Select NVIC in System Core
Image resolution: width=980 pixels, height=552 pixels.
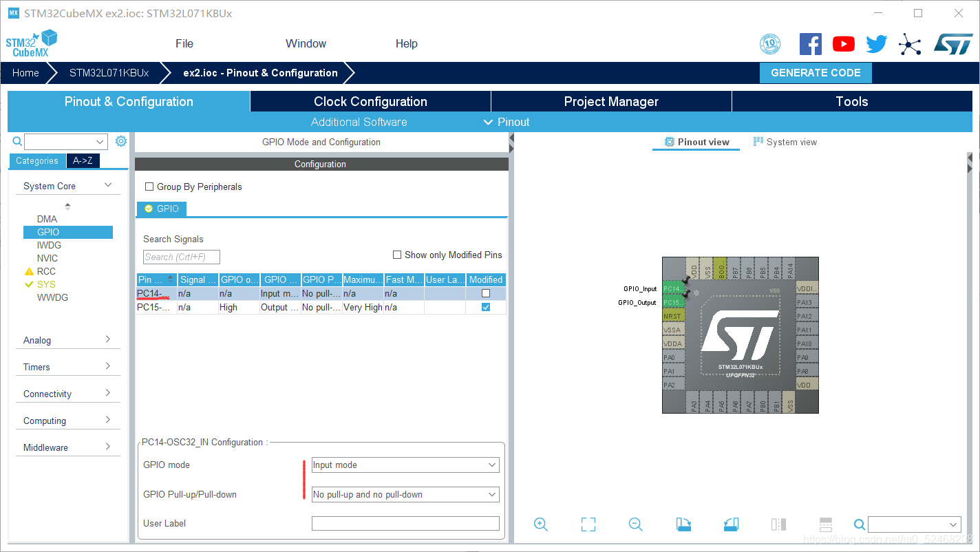pos(47,258)
